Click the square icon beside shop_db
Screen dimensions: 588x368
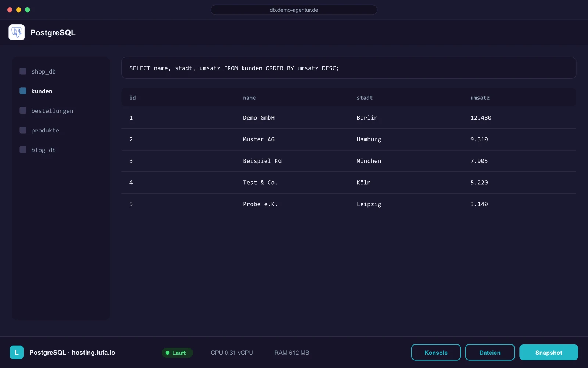coord(23,71)
